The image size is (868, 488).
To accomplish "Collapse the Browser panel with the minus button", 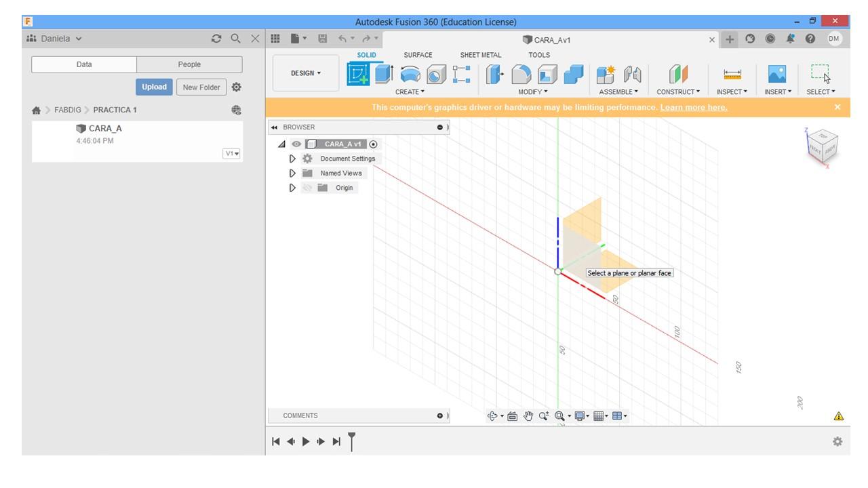I will (x=440, y=127).
